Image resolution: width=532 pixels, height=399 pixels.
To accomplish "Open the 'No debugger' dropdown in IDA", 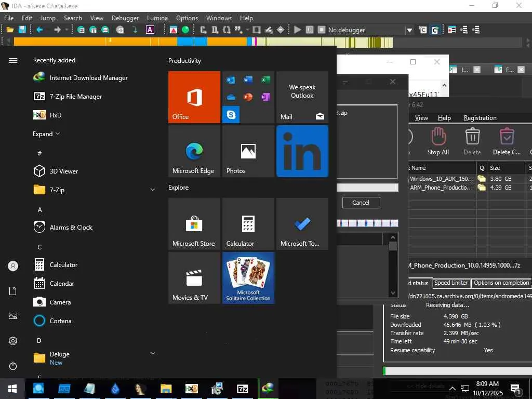I will [x=410, y=30].
